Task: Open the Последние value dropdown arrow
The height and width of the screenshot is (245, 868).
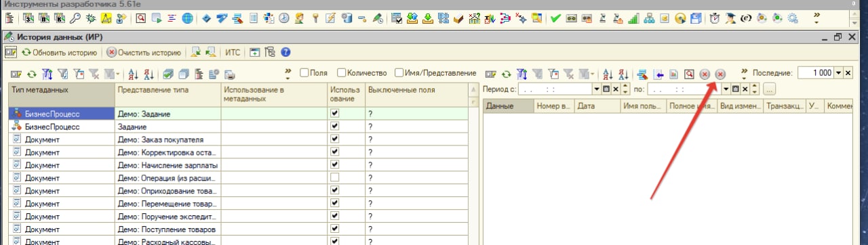Action: [x=838, y=73]
